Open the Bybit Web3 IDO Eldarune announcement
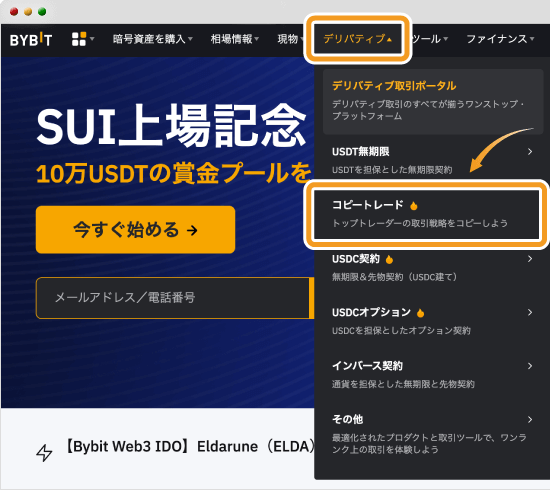The width and height of the screenshot is (550, 490). coord(189,447)
